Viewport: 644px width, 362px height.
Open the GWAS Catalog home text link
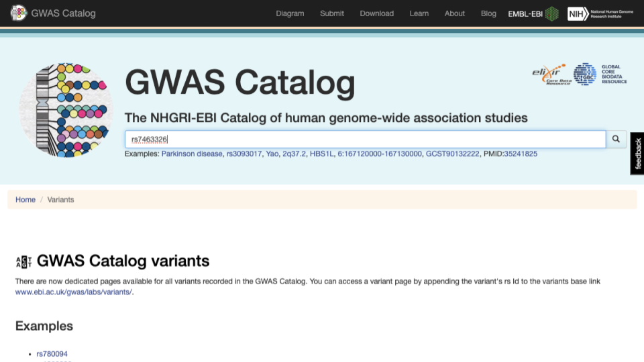pos(63,13)
